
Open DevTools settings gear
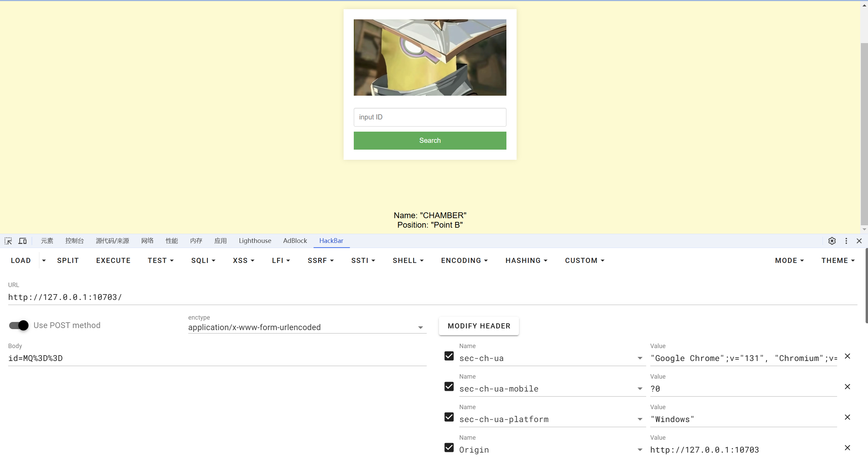coord(832,241)
